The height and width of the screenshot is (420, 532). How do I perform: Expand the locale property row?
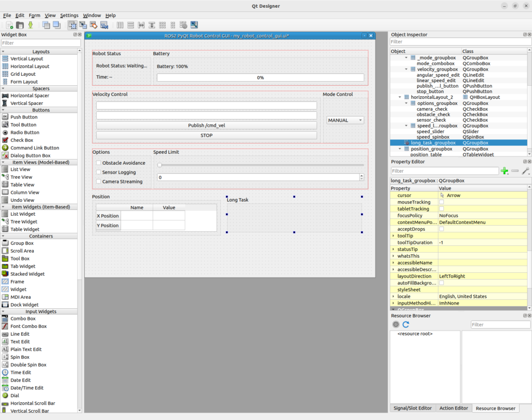coord(394,296)
